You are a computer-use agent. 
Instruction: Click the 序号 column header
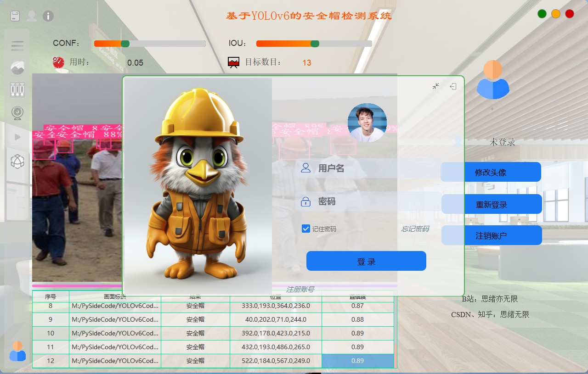click(51, 296)
